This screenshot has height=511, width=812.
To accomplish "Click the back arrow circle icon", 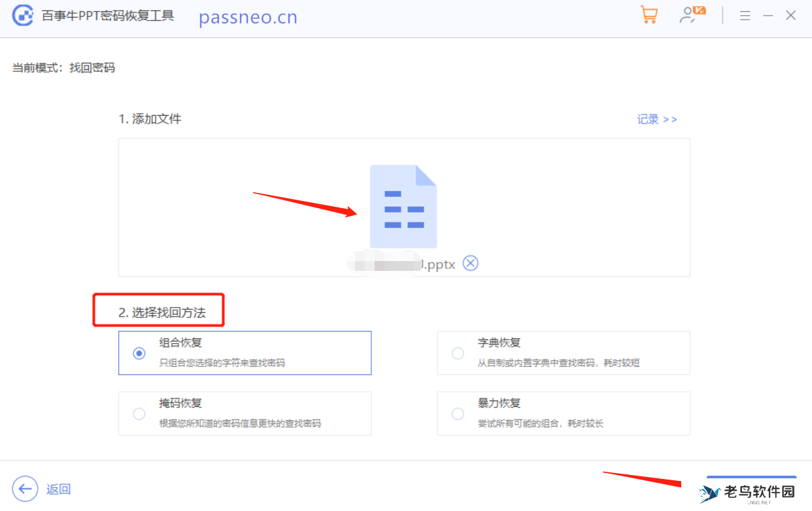I will (25, 489).
